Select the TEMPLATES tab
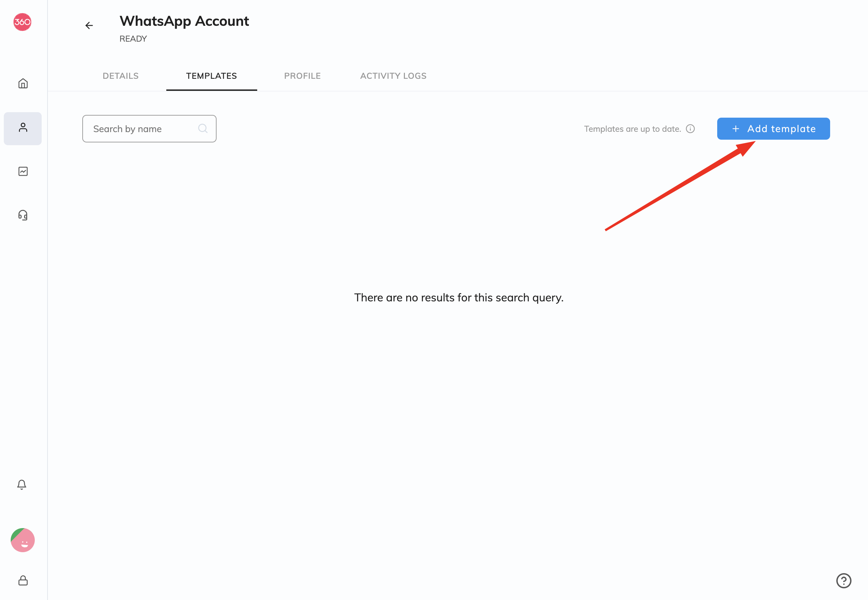Image resolution: width=868 pixels, height=600 pixels. point(211,76)
